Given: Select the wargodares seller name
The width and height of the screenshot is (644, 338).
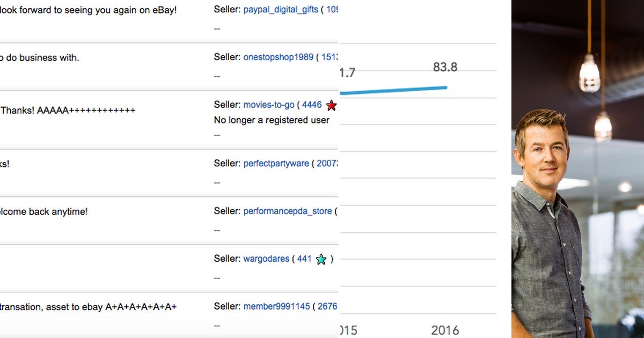Looking at the screenshot, I should pos(267,259).
